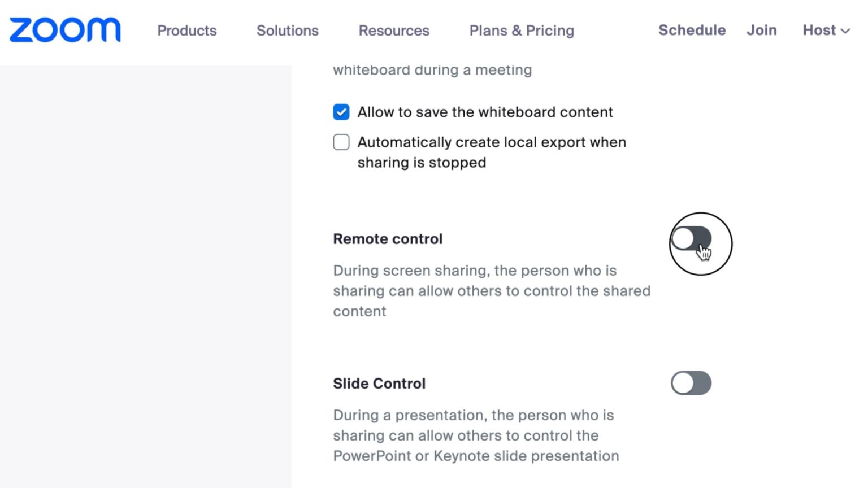Select the Slide Control setting label

tap(379, 383)
